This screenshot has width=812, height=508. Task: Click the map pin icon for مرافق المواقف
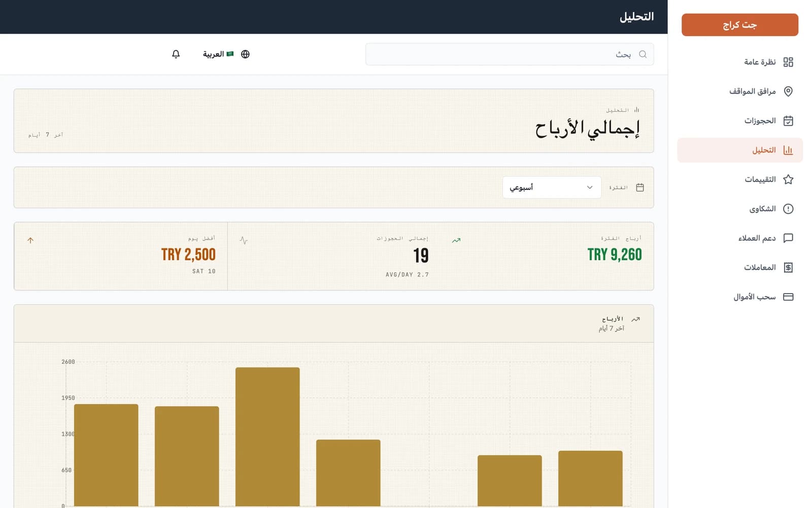(788, 91)
